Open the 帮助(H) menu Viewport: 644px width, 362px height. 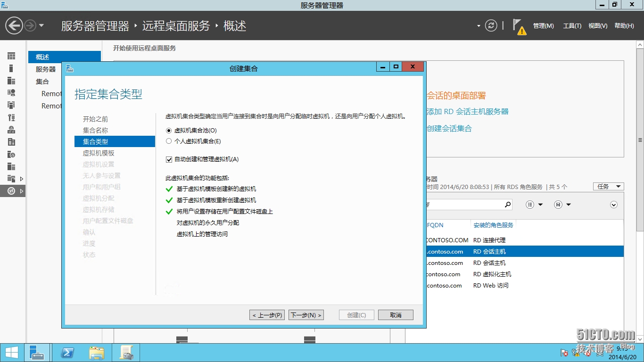point(624,26)
